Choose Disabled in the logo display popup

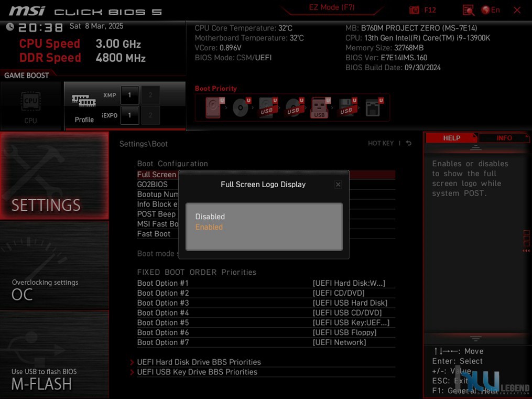coord(210,217)
